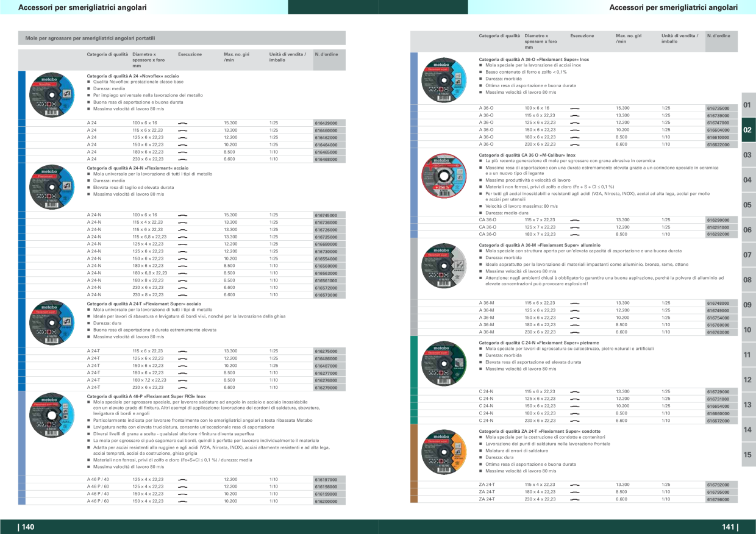Click the left page header Accessori per smerigliatrici angolari

click(x=82, y=7)
